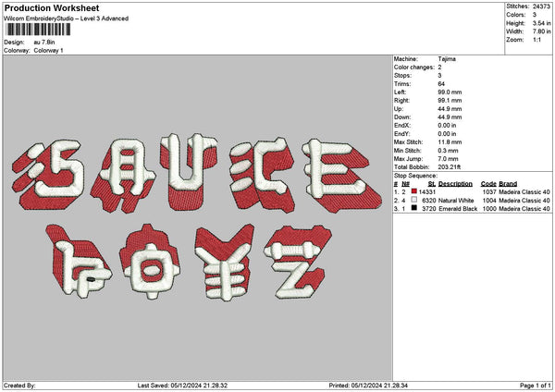Click the 'Description' column header
The width and height of the screenshot is (555, 392).
tap(455, 184)
